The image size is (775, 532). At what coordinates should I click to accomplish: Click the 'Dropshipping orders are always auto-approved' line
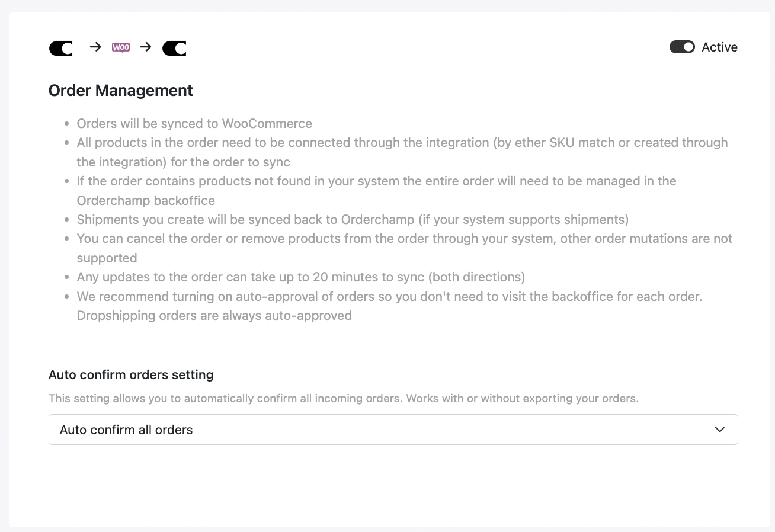214,316
